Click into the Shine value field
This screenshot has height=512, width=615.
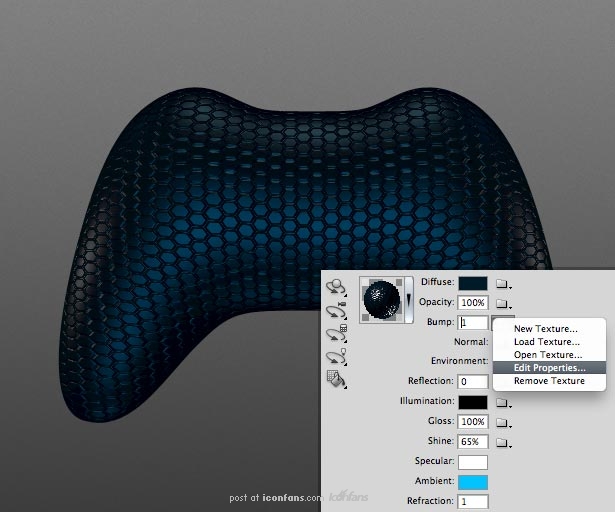(473, 442)
